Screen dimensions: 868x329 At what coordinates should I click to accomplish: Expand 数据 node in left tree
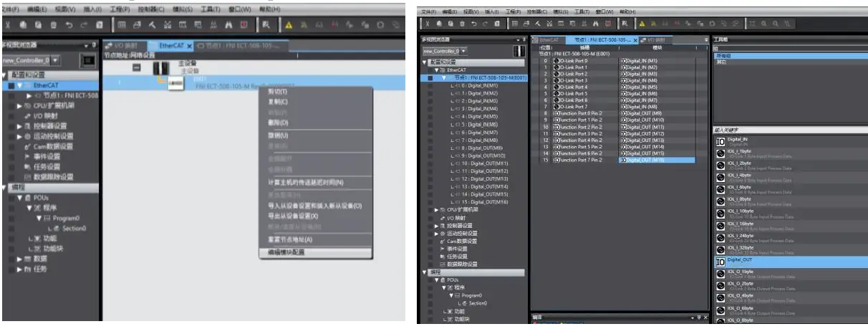[x=20, y=258]
